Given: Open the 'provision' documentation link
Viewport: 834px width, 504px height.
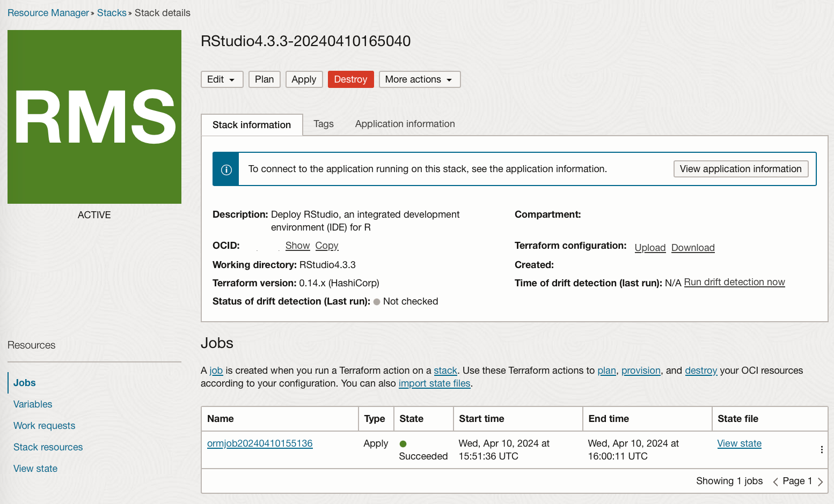Looking at the screenshot, I should coord(641,370).
